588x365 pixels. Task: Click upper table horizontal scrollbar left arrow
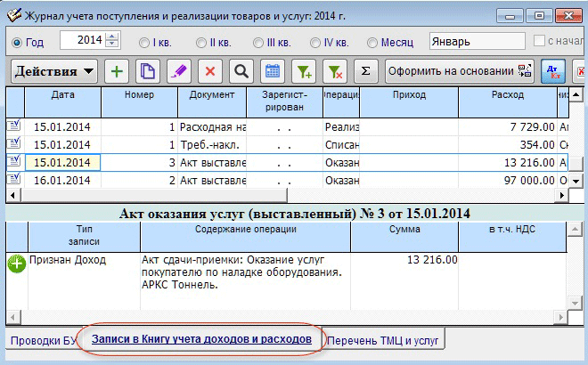click(x=13, y=195)
